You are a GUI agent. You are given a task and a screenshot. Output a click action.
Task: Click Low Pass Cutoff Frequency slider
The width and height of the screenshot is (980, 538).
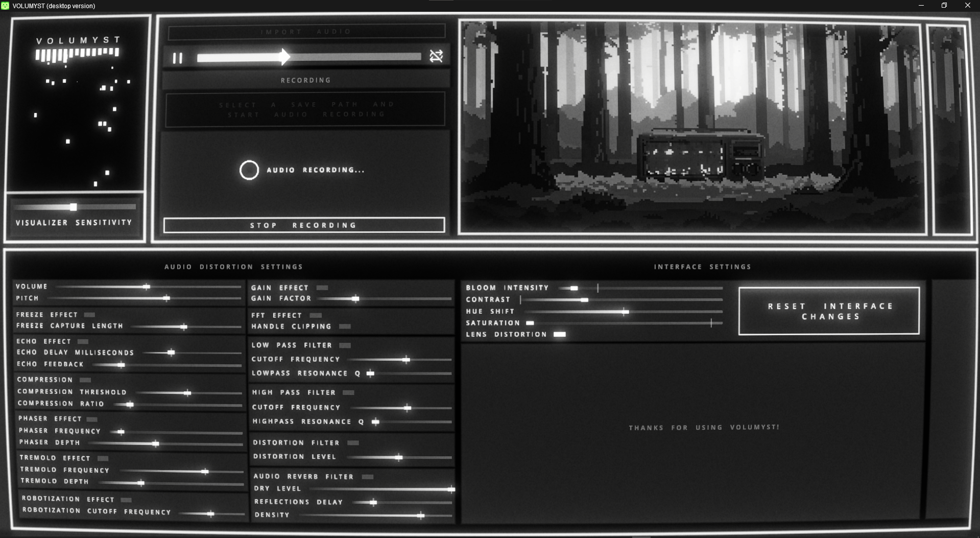coord(399,360)
